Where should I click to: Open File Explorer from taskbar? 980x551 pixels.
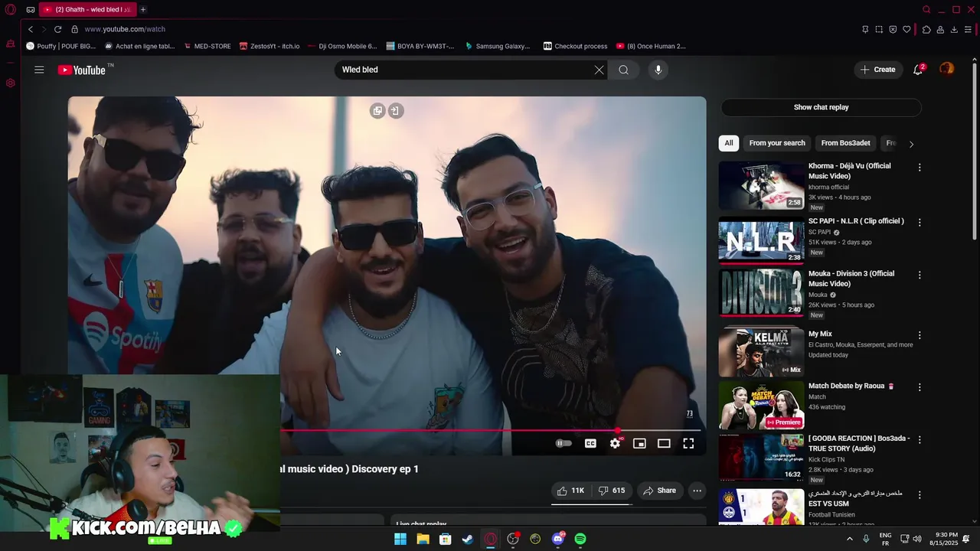423,539
